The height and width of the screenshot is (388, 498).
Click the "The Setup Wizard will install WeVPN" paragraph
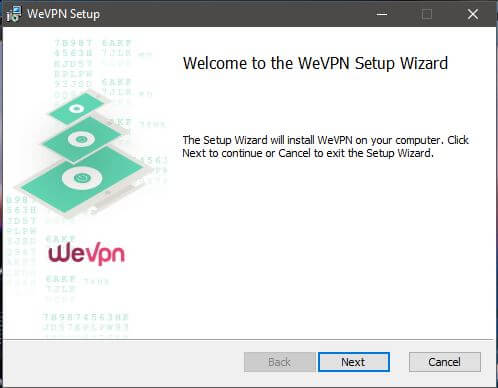325,147
